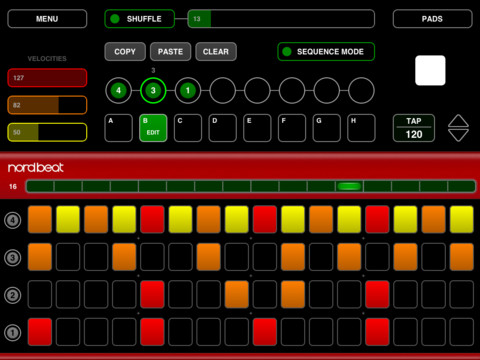Tap the TAP tempo 120 button
This screenshot has height=360, width=480.
[x=414, y=128]
